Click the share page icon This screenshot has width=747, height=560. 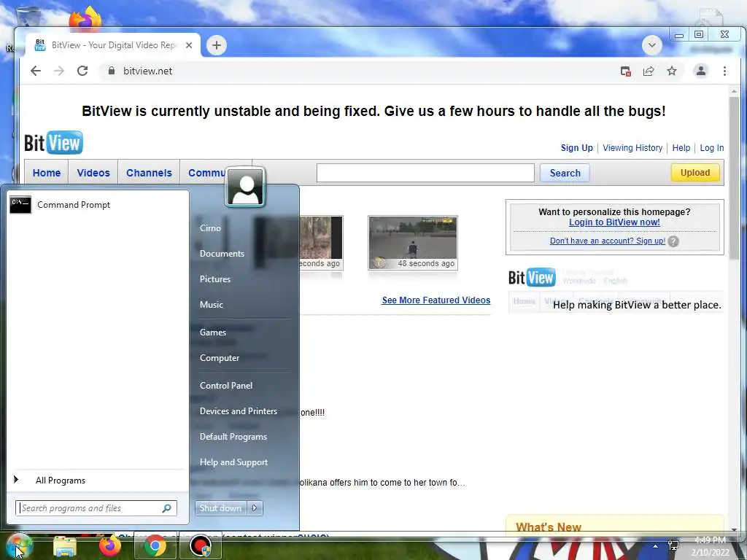click(x=649, y=71)
